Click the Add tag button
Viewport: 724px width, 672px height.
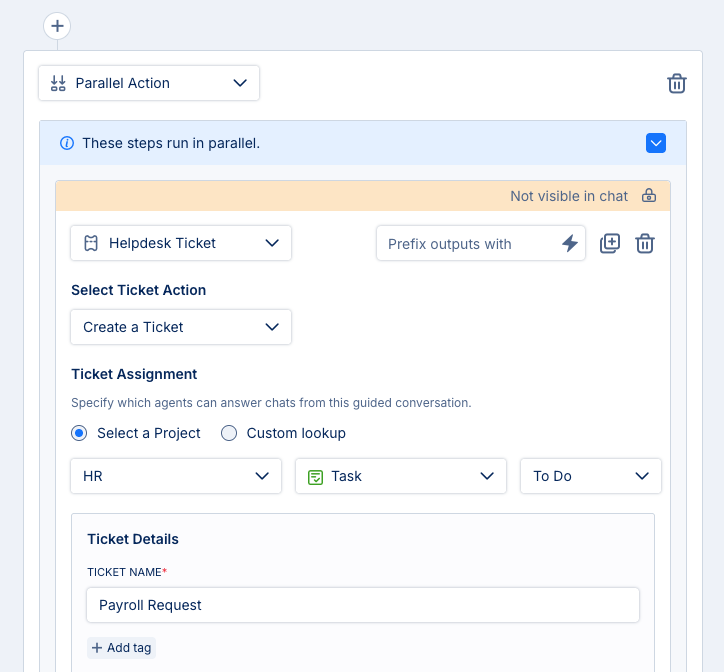tap(121, 648)
